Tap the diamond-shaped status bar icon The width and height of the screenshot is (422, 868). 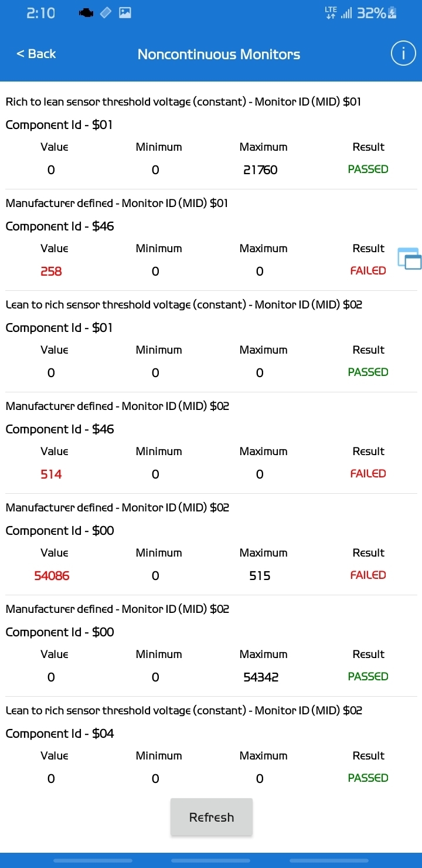coord(105,13)
